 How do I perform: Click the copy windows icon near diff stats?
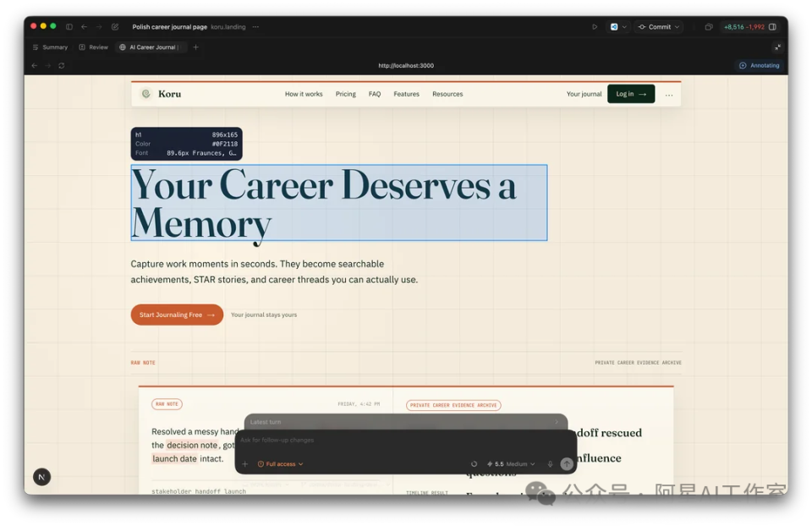(709, 27)
